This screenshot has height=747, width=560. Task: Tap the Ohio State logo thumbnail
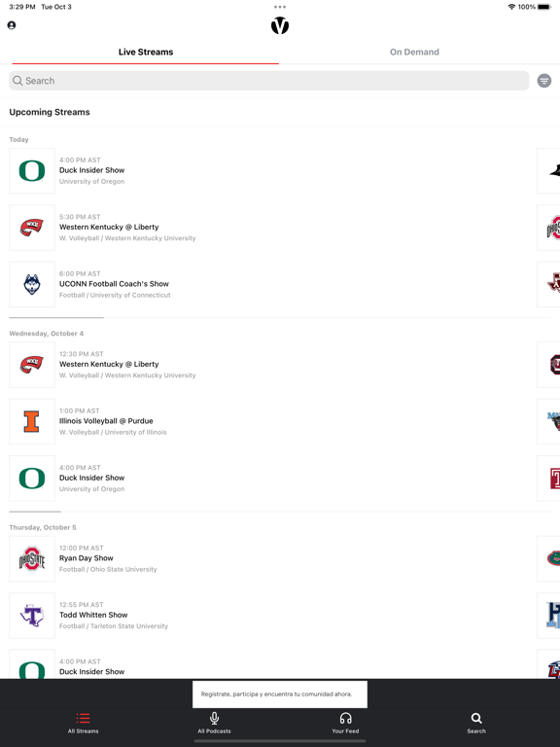tap(32, 558)
